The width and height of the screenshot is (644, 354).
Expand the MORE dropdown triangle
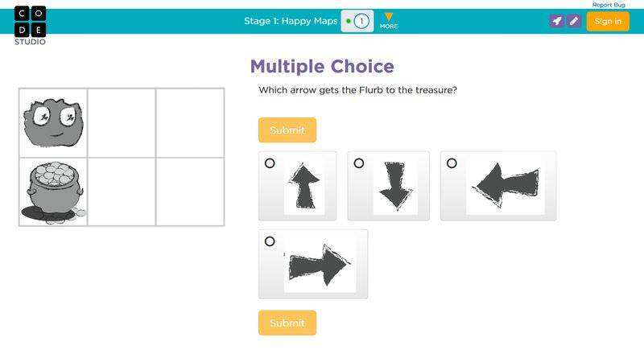click(389, 18)
